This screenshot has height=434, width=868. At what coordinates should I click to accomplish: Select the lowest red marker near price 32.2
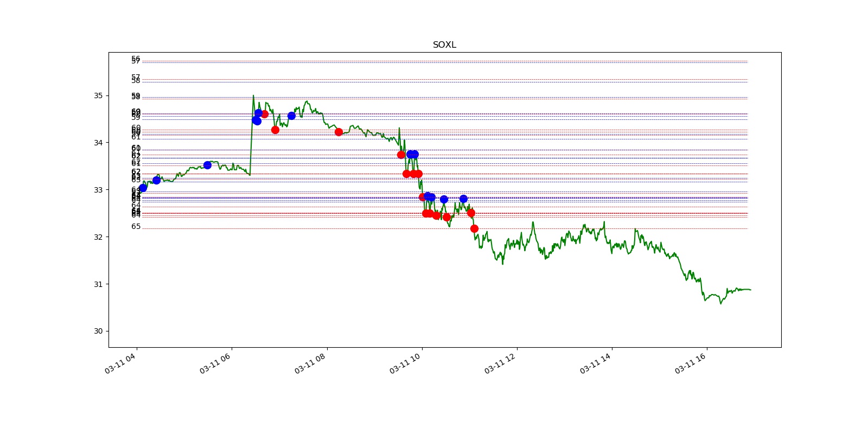pyautogui.click(x=474, y=228)
